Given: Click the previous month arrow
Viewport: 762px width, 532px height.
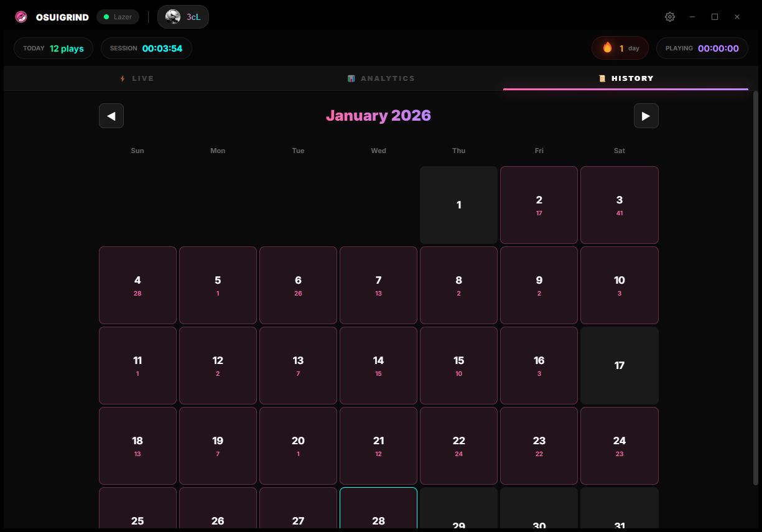Looking at the screenshot, I should click(111, 116).
